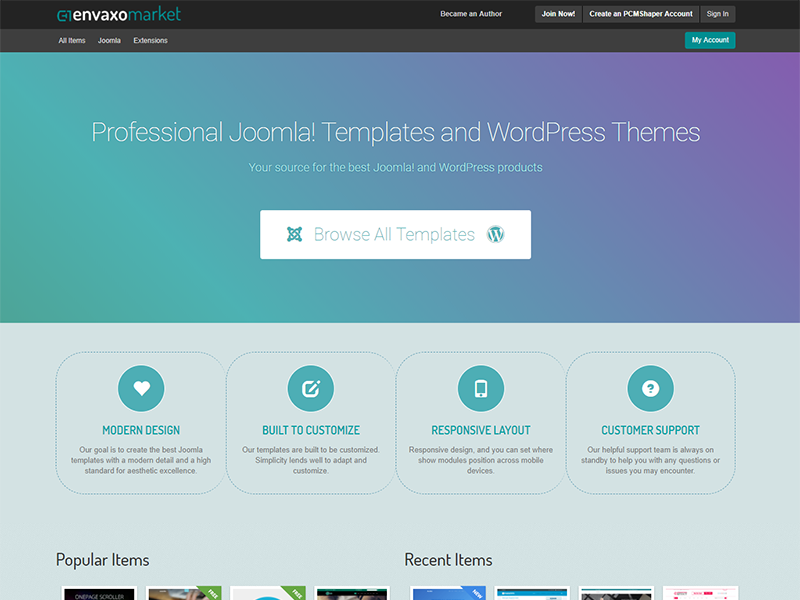The height and width of the screenshot is (600, 800).
Task: Click the Popular Items heading
Action: coord(103,560)
